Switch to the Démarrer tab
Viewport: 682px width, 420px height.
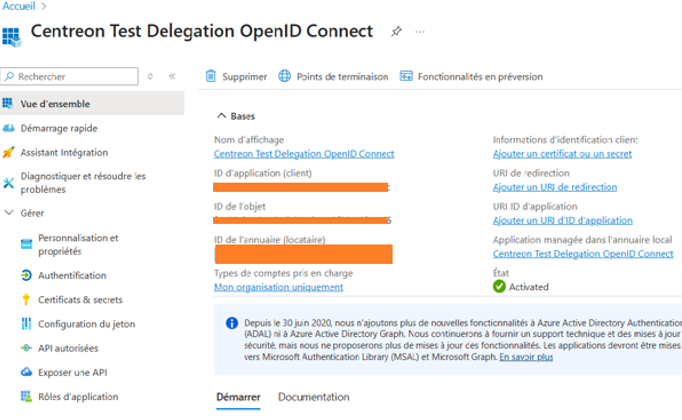pos(238,397)
